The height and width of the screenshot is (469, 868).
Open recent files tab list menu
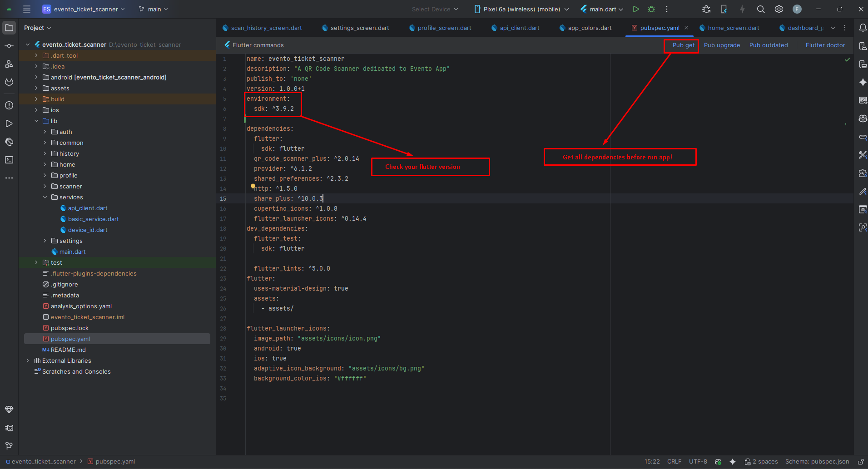(x=833, y=28)
